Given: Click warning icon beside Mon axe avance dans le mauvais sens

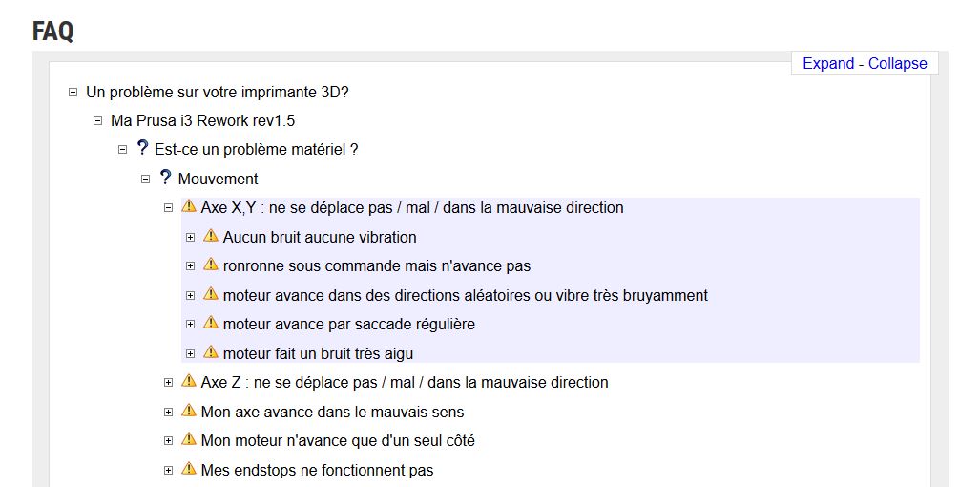Looking at the screenshot, I should pyautogui.click(x=189, y=411).
